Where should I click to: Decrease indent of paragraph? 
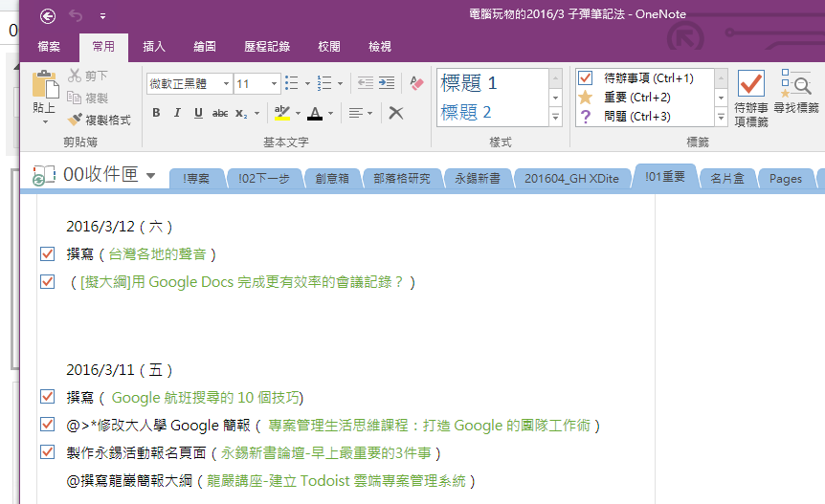tap(366, 83)
